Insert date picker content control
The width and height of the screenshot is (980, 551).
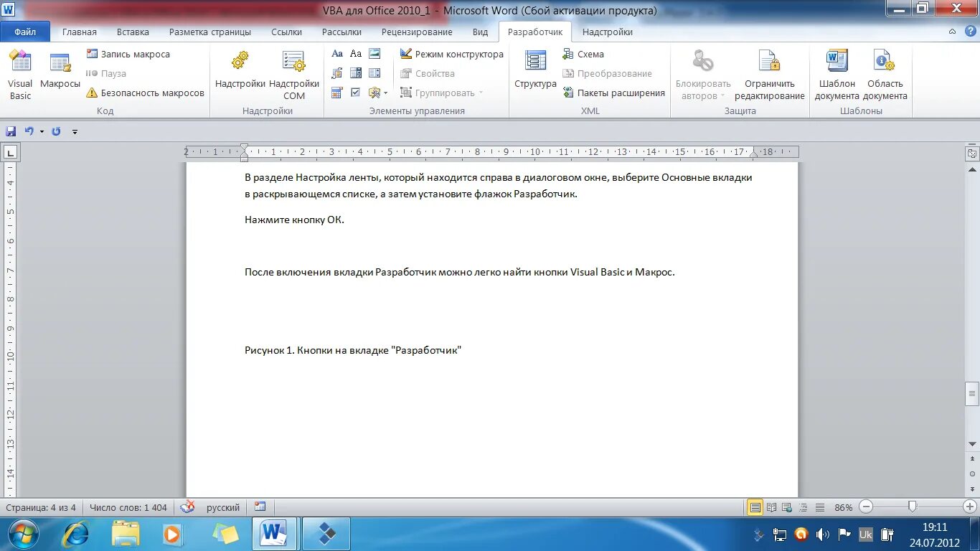(x=337, y=93)
